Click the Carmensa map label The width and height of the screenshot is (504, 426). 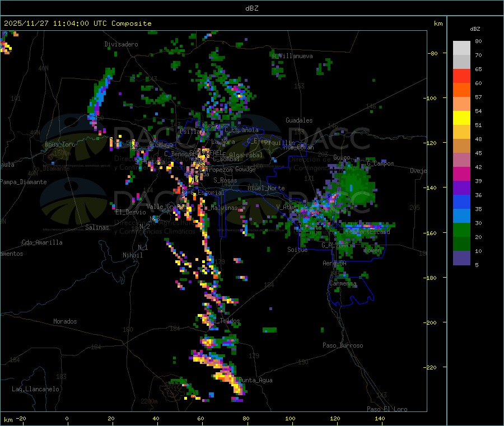(x=343, y=283)
